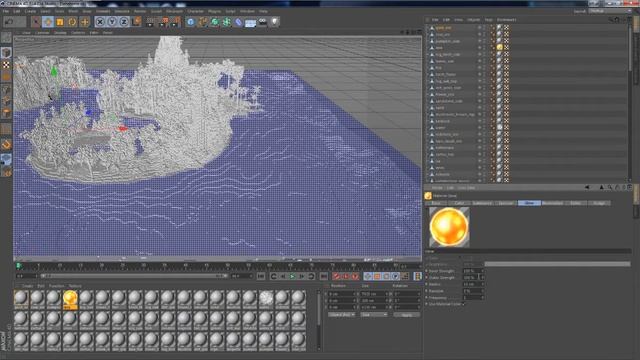Switch to Model mode in sidebar
This screenshot has width=640, height=360.
pyautogui.click(x=6, y=53)
